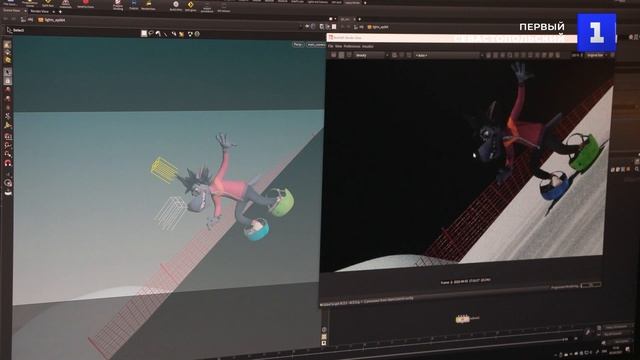Open Preference menu in render window
Image resolution: width=640 pixels, height=360 pixels.
[x=352, y=47]
